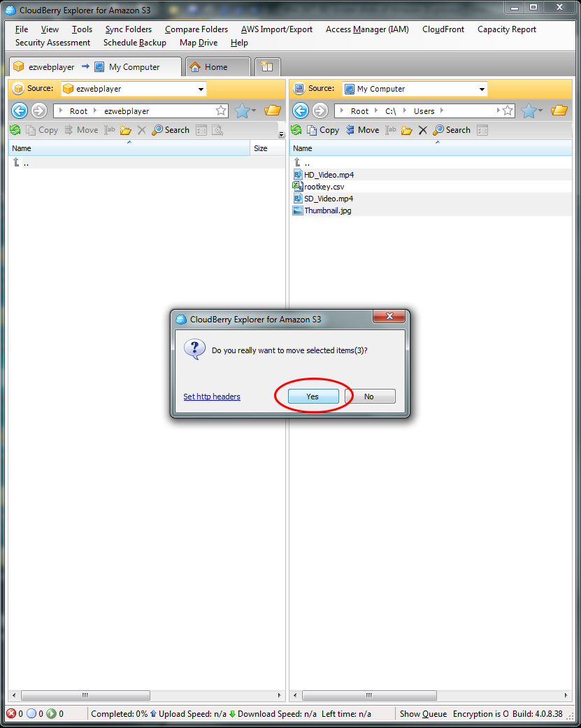Close the move confirmation dialog
This screenshot has width=581, height=728.
[389, 316]
